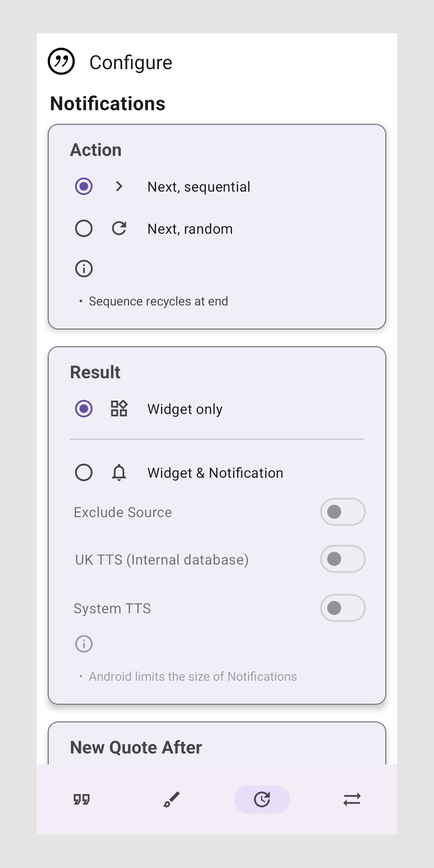Tap the widgets icon beside Widget only
434x868 pixels.
tap(119, 409)
